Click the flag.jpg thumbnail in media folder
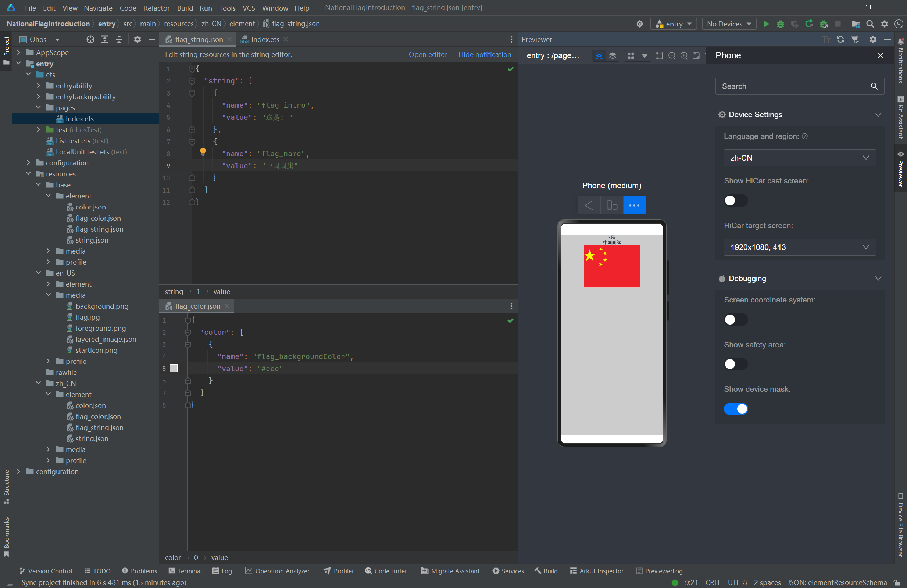 click(87, 317)
